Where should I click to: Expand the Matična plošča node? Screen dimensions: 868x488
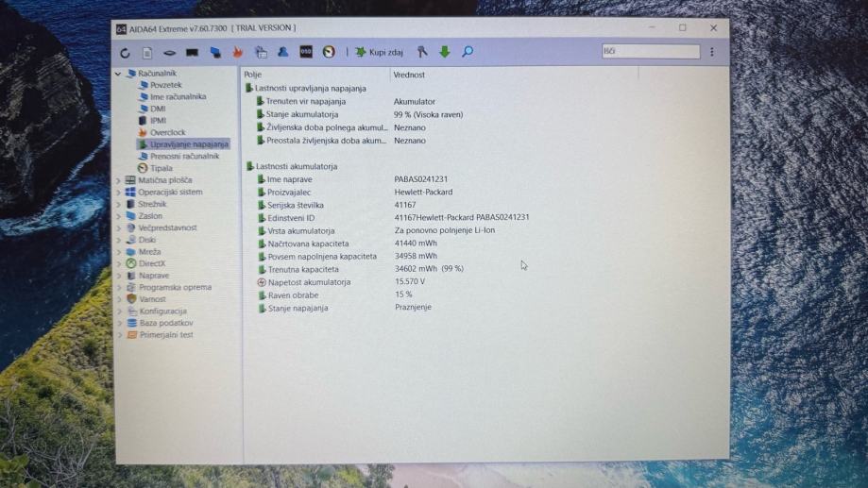pyautogui.click(x=119, y=180)
